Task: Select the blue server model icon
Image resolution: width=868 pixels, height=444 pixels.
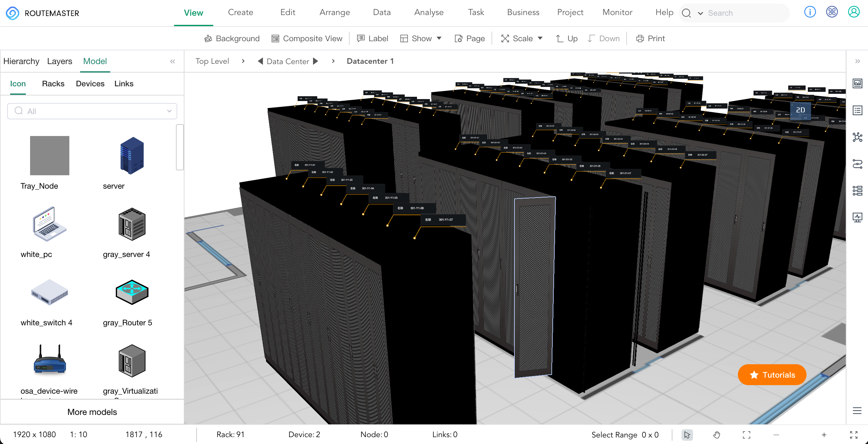Action: pos(132,156)
